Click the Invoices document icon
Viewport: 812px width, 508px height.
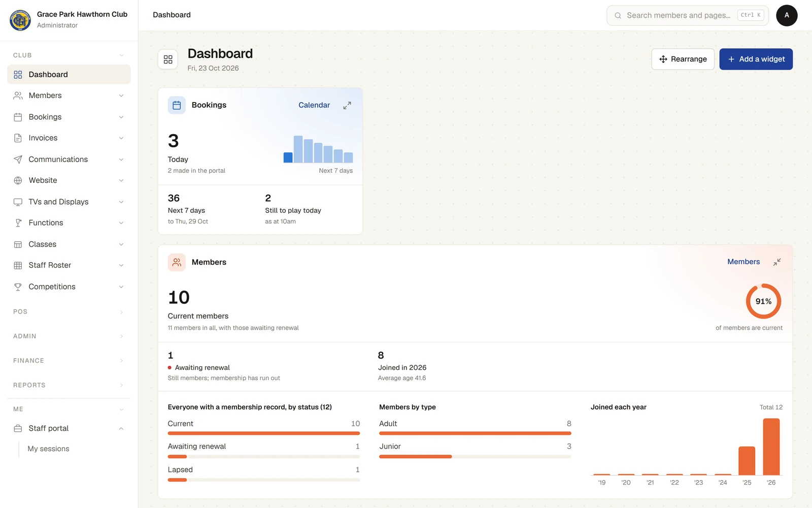tap(18, 138)
